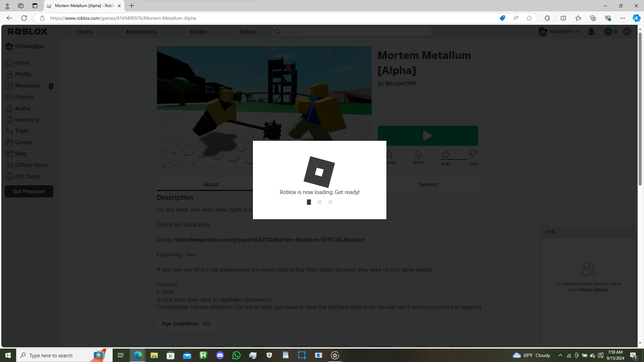This screenshot has height=362, width=644.
Task: Open Microsoft Store from taskbar
Action: (171, 355)
